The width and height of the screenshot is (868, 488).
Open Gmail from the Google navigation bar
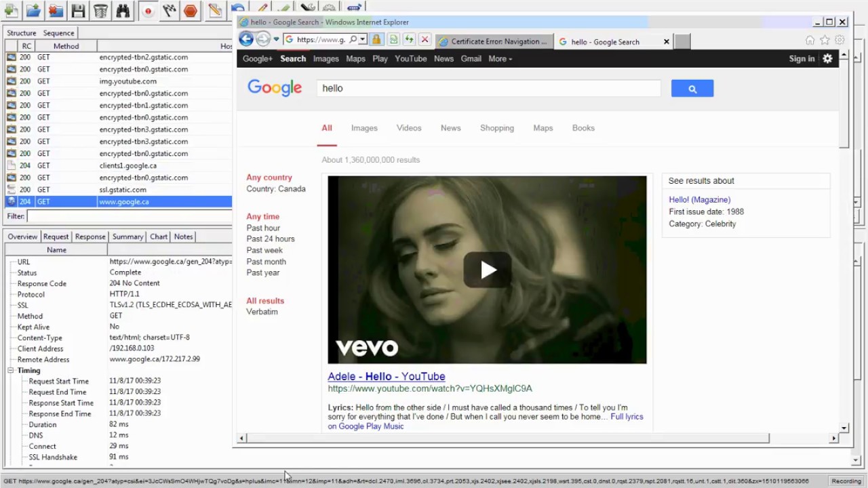click(471, 59)
